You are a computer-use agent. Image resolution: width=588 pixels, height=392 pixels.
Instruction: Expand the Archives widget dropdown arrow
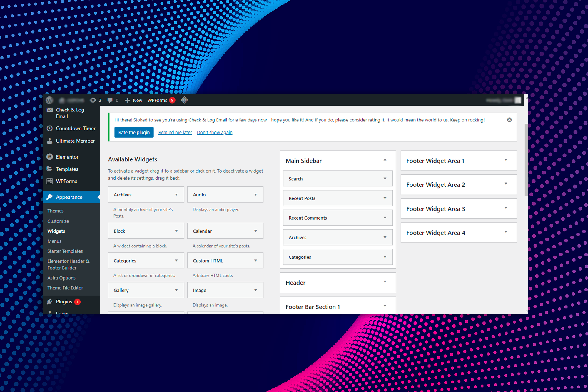click(175, 194)
